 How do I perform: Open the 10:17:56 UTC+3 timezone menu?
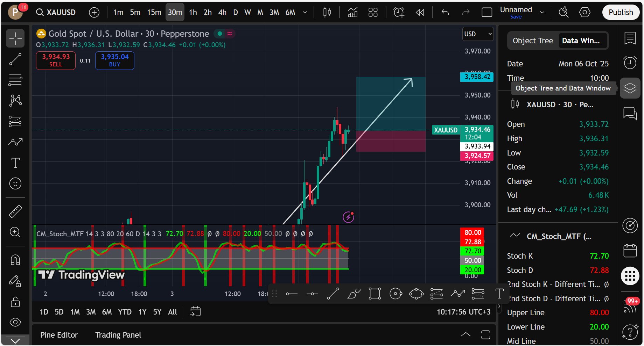pos(463,312)
